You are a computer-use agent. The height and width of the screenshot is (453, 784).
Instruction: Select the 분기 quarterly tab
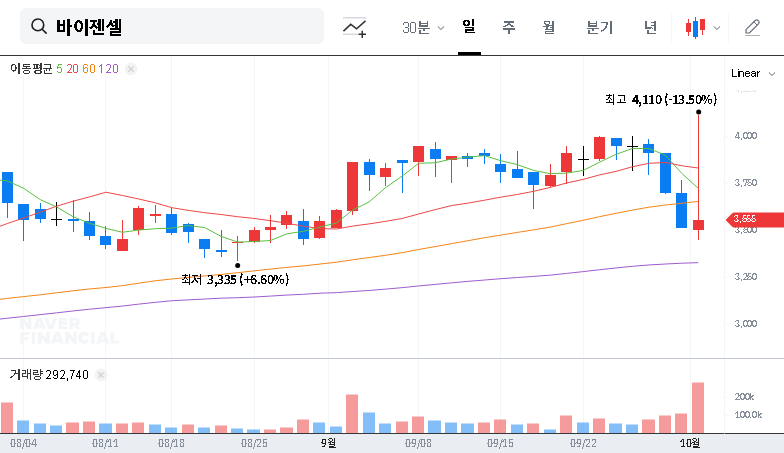(x=600, y=27)
